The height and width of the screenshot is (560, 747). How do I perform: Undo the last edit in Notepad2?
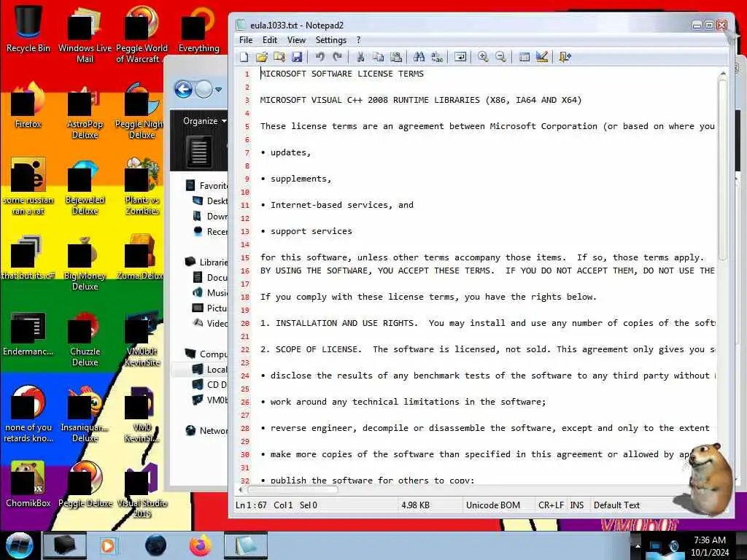click(x=320, y=57)
